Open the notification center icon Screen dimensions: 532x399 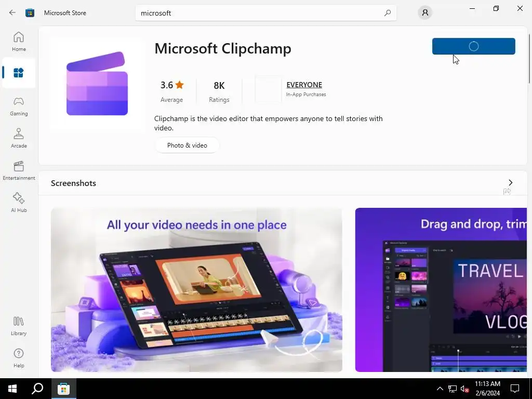click(x=515, y=389)
